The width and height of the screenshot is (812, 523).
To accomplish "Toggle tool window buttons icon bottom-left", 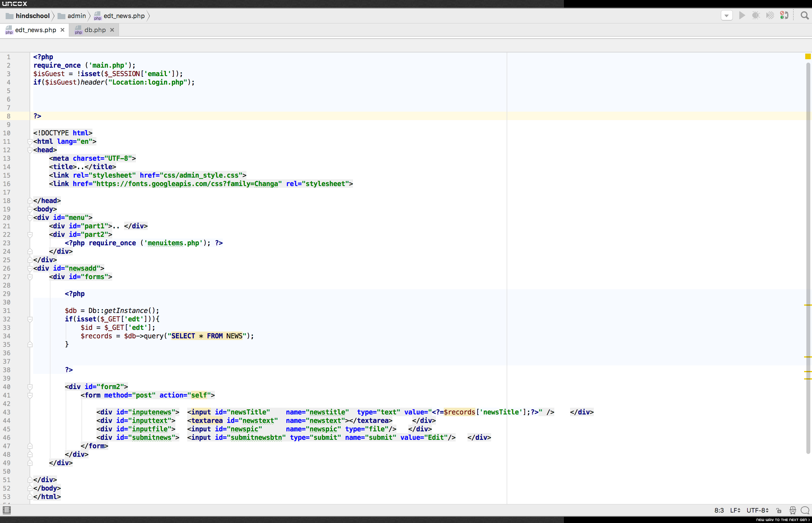I will [7, 510].
